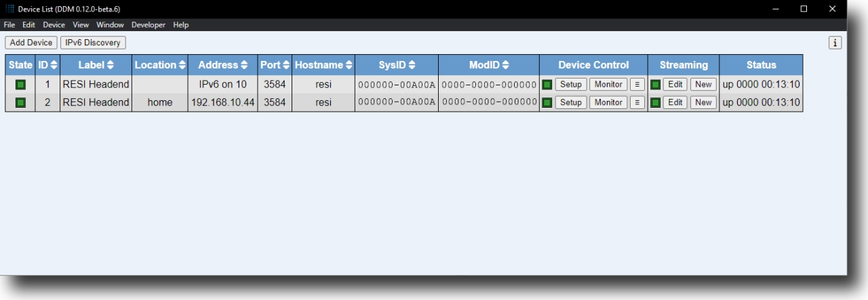
Task: Click the Add Device button
Action: pos(31,43)
